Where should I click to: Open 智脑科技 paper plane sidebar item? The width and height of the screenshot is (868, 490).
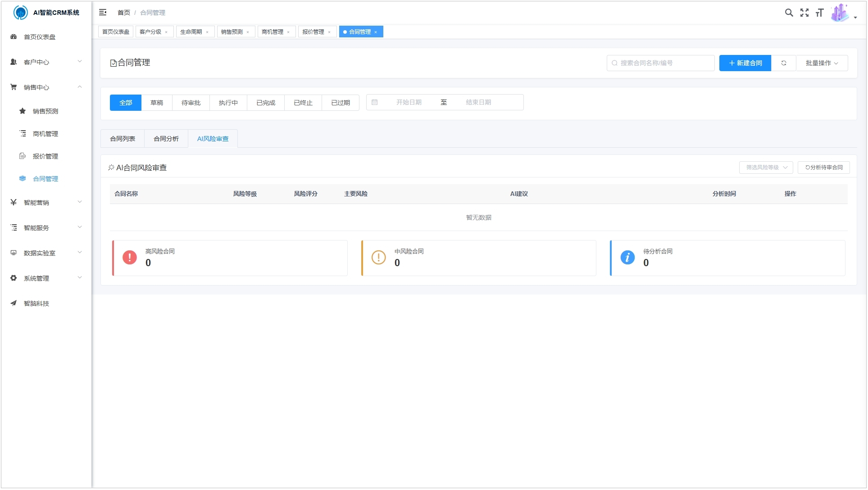click(x=36, y=304)
